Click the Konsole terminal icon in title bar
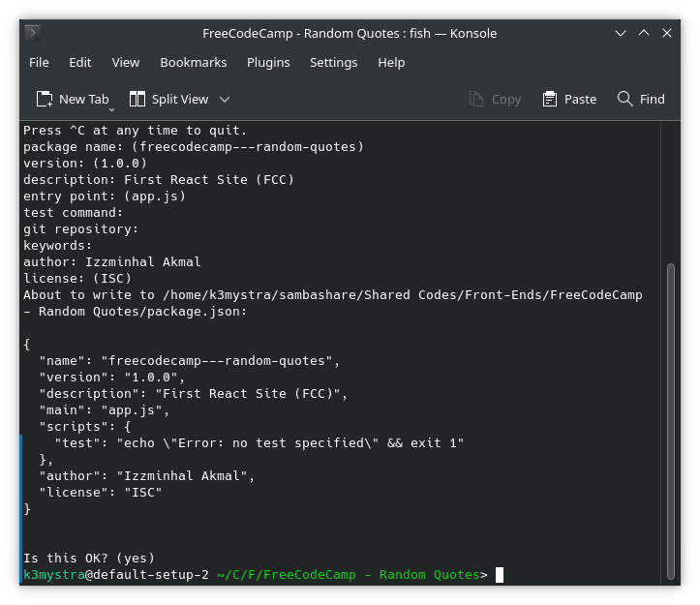 33,33
